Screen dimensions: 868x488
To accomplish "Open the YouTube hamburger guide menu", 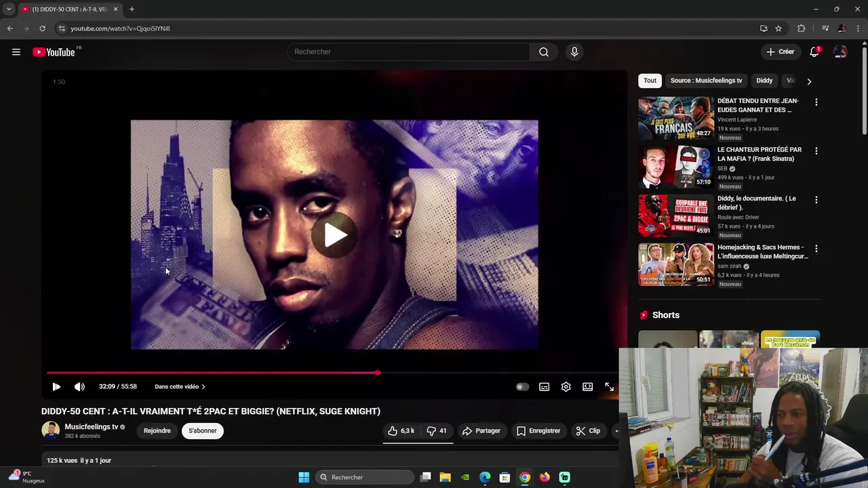I will (16, 52).
